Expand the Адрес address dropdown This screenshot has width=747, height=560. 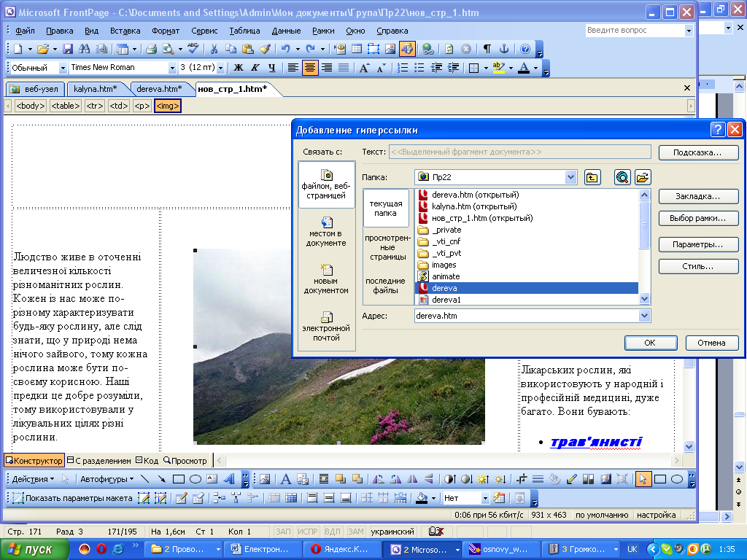coord(644,316)
